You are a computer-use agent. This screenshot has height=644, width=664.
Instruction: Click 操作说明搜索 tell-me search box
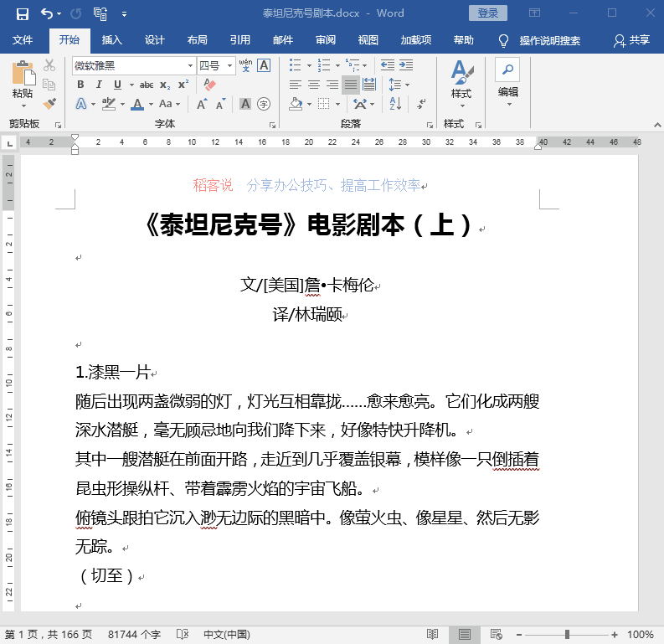[x=549, y=41]
